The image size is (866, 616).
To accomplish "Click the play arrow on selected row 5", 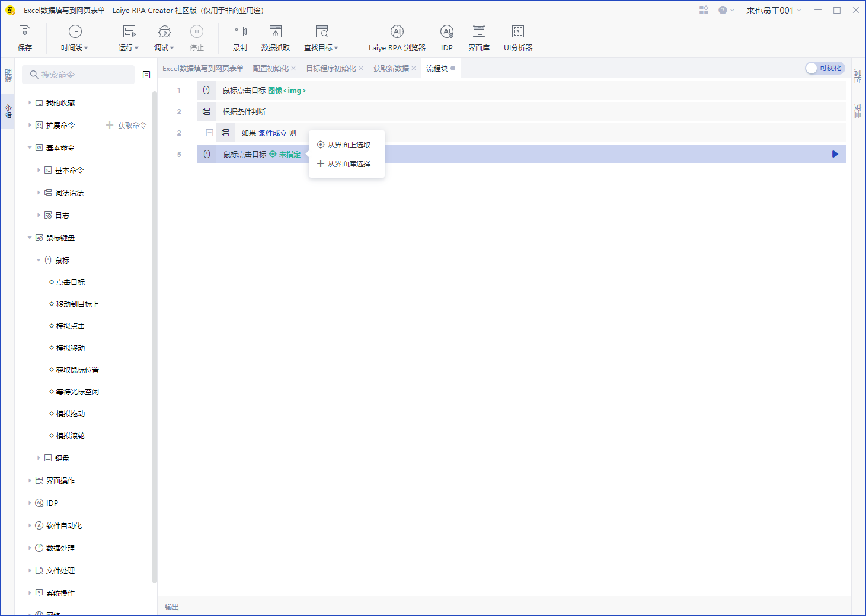I will [835, 154].
